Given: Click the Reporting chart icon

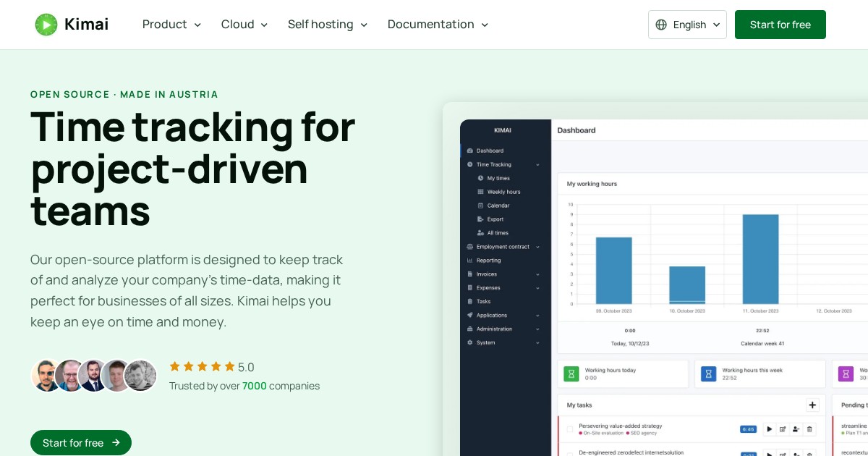Looking at the screenshot, I should coord(470,261).
